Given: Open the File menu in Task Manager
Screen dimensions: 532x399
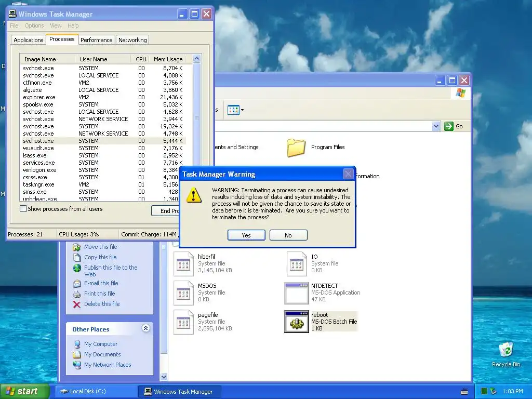Looking at the screenshot, I should (x=14, y=25).
